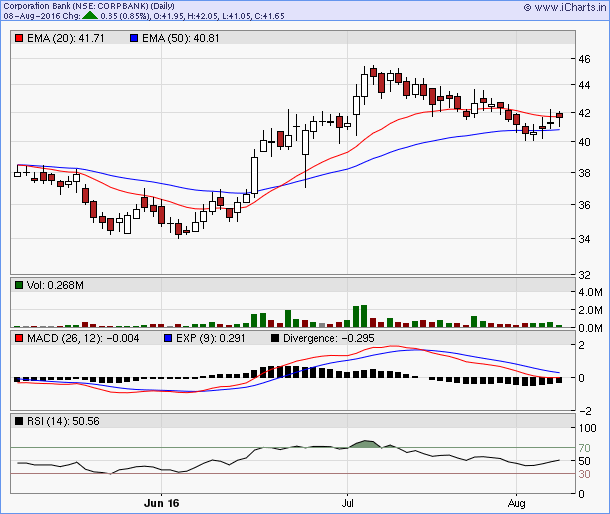Select the 'EXP (9): 0.291' label

click(x=210, y=338)
